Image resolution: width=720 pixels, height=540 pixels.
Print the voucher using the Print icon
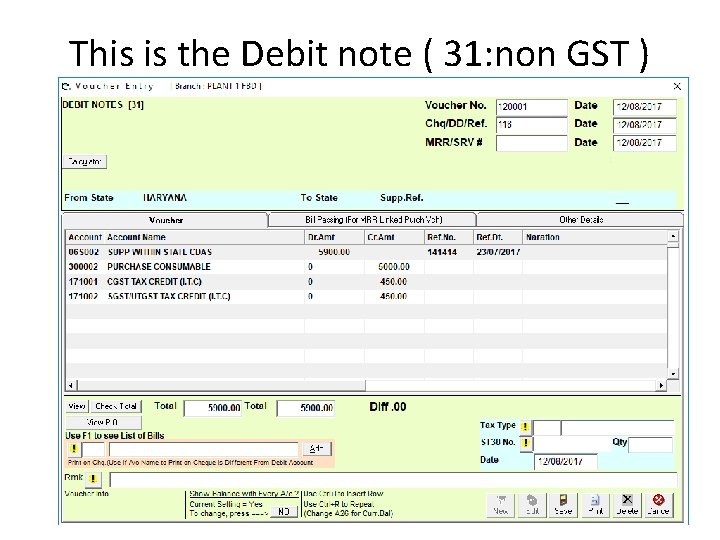point(595,505)
